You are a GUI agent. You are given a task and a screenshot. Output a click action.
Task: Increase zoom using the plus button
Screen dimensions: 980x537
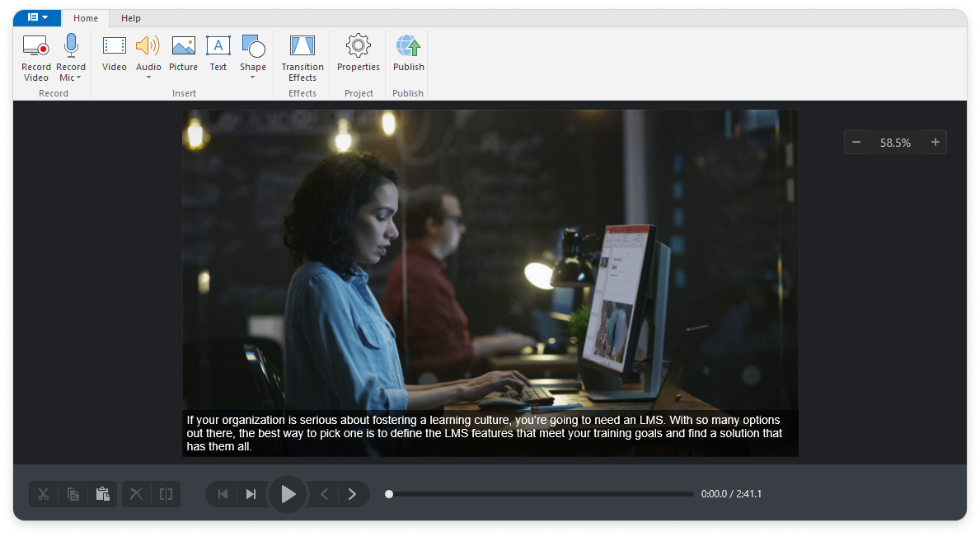[x=935, y=142]
